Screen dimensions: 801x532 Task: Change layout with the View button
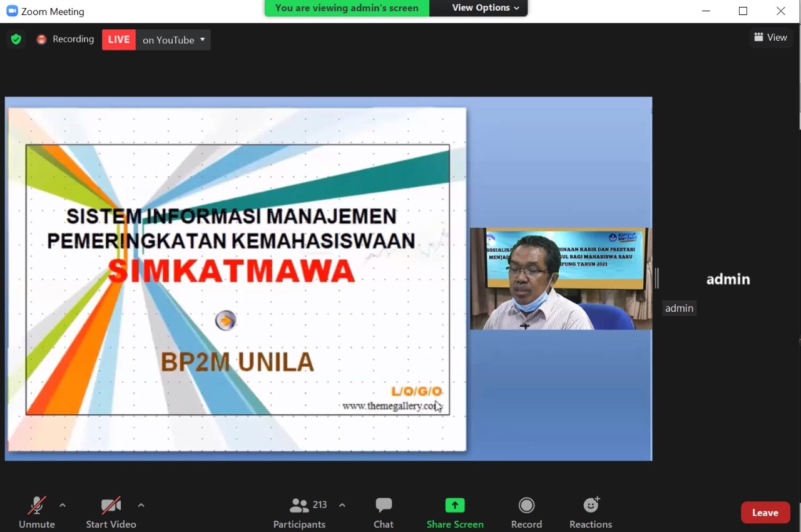coord(770,38)
